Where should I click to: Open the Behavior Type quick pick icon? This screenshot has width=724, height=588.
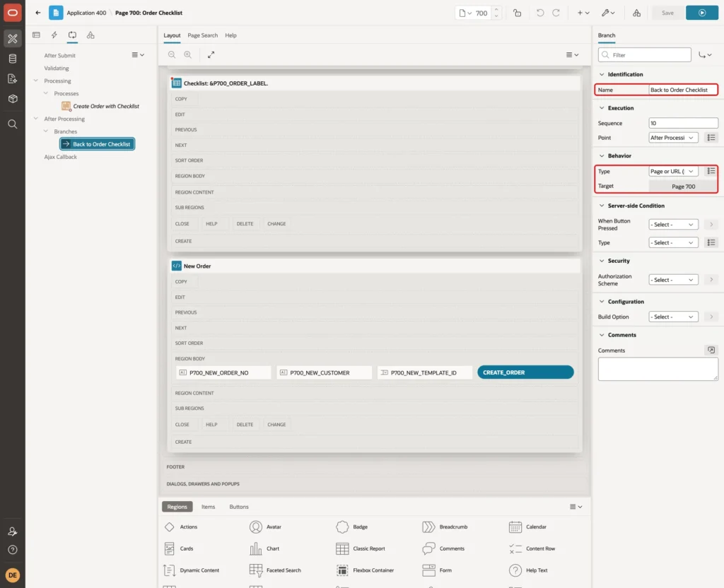(x=711, y=171)
